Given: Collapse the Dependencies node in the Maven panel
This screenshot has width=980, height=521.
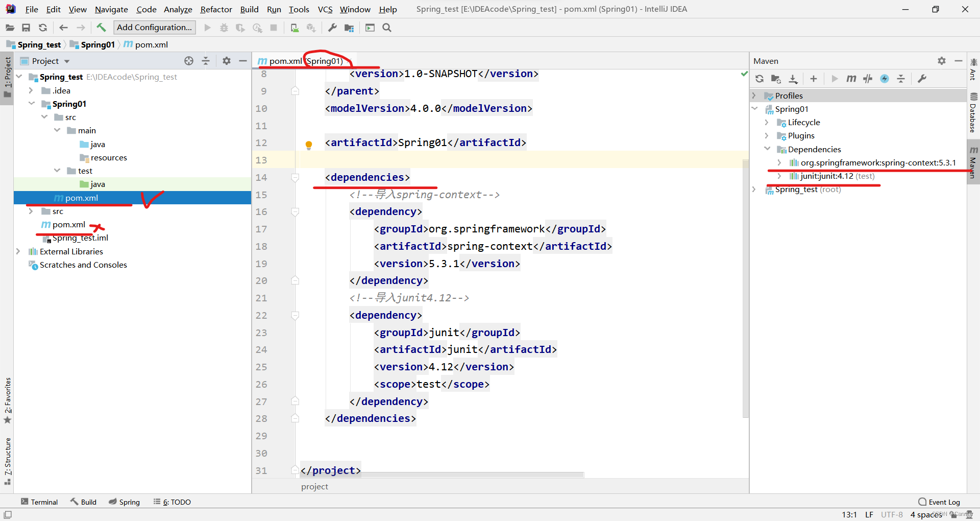Looking at the screenshot, I should click(767, 149).
